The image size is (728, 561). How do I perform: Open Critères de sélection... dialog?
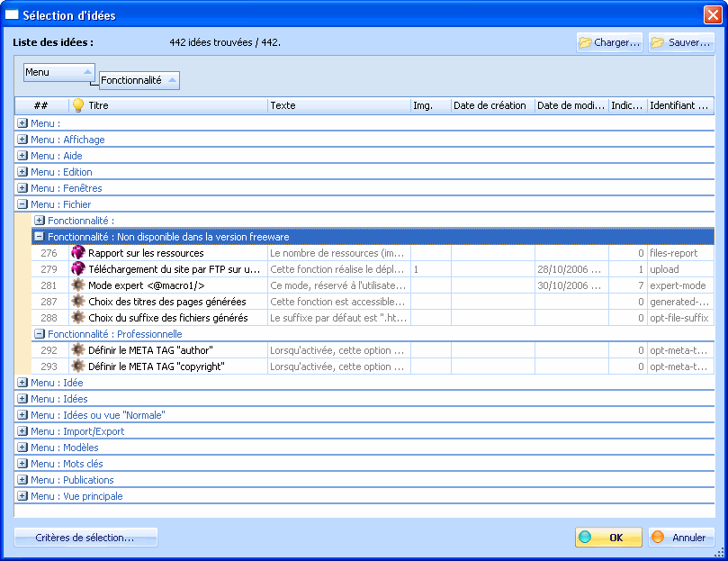(85, 538)
